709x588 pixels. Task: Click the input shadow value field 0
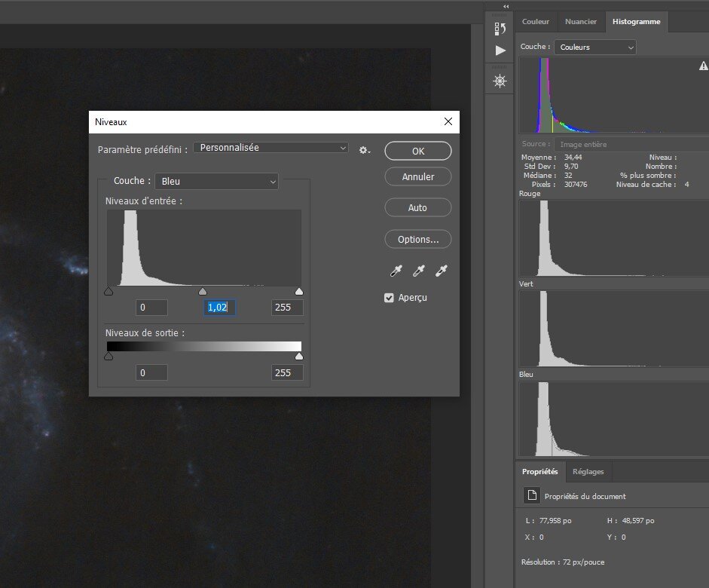pyautogui.click(x=152, y=308)
